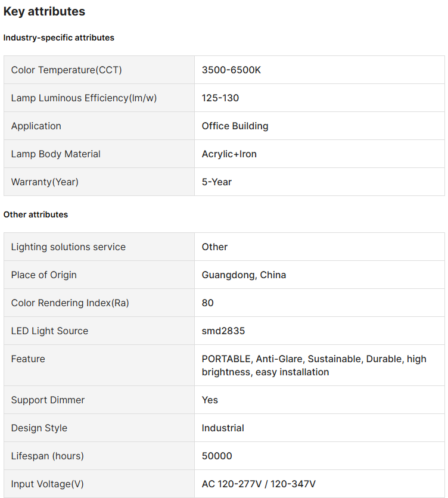Click the 50000 lifespan value
The image size is (448, 498).
pos(217,456)
